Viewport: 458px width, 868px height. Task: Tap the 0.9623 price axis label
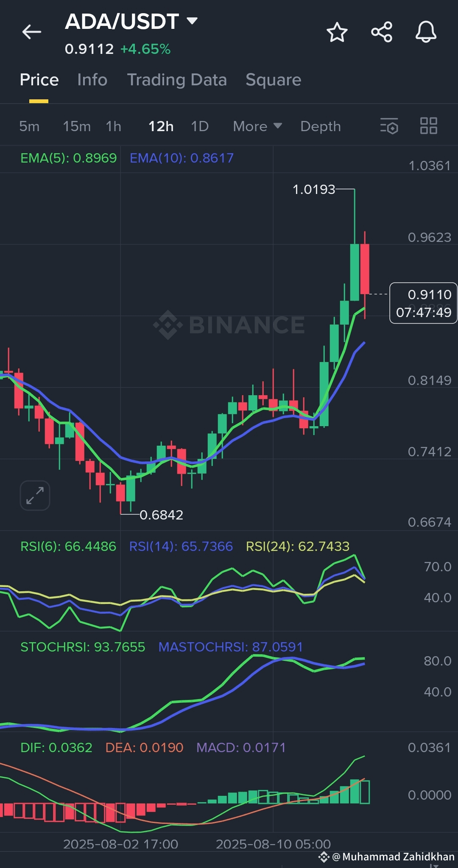tap(429, 237)
